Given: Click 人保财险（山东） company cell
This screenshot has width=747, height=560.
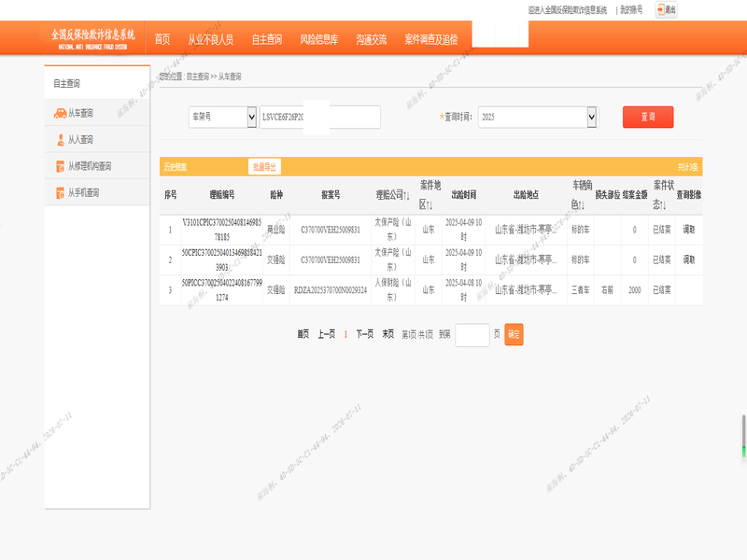Looking at the screenshot, I should [x=392, y=289].
